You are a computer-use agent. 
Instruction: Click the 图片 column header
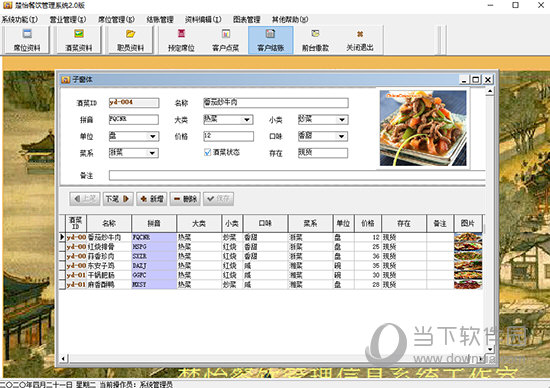pos(468,223)
